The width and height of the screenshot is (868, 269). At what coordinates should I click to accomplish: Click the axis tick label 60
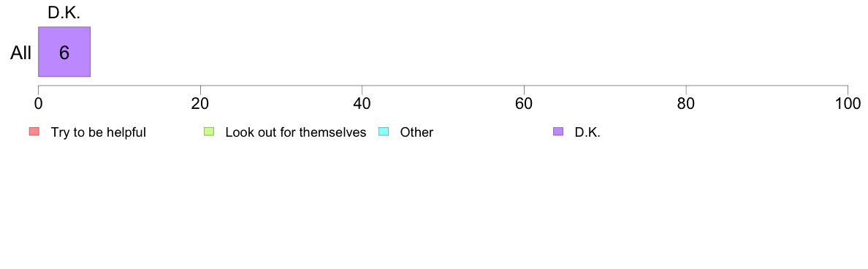coord(524,104)
